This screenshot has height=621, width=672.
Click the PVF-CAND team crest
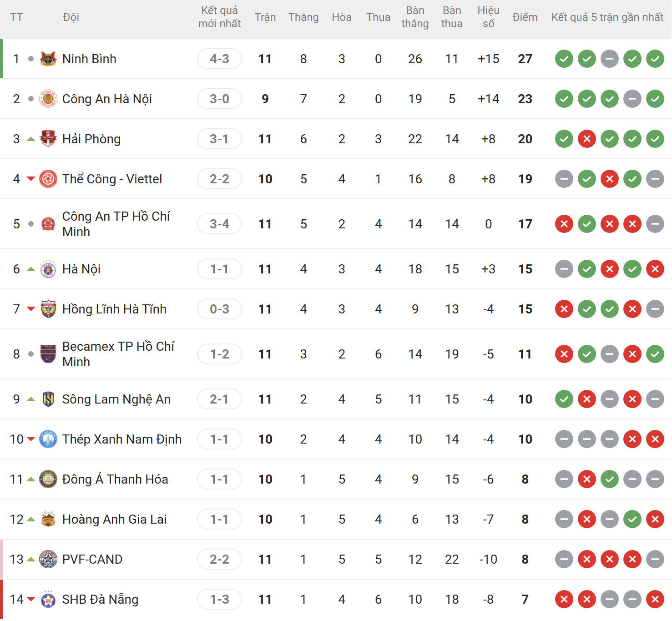coord(48,559)
